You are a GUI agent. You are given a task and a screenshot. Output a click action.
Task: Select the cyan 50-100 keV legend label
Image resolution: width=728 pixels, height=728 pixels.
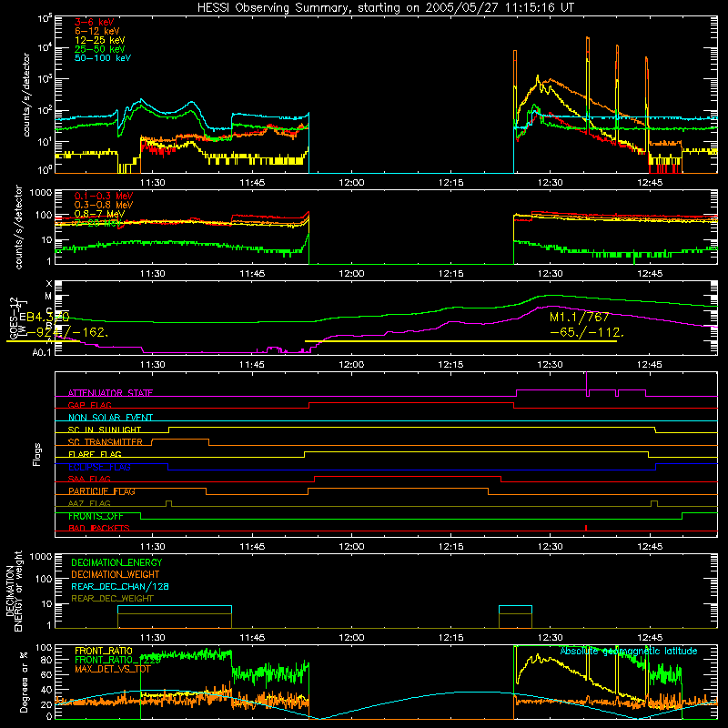tap(103, 58)
